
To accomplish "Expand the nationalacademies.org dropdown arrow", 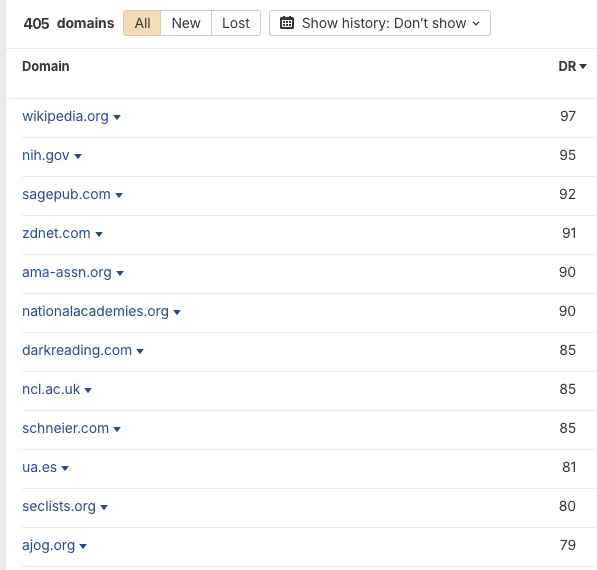I will pos(177,312).
